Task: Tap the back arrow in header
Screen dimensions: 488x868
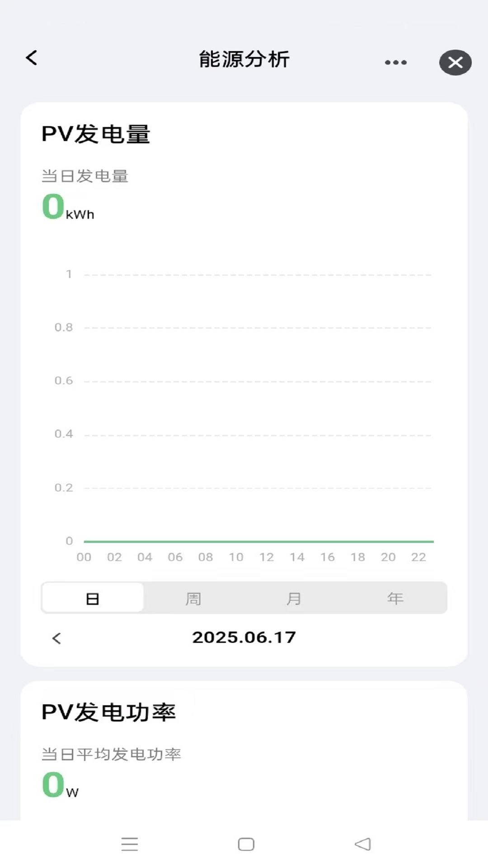Action: click(32, 58)
